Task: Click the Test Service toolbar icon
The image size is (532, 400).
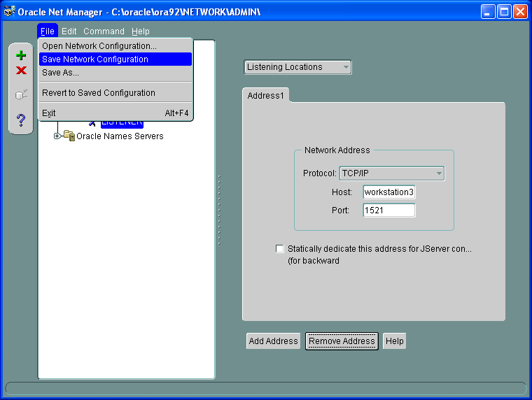Action: coord(21,94)
